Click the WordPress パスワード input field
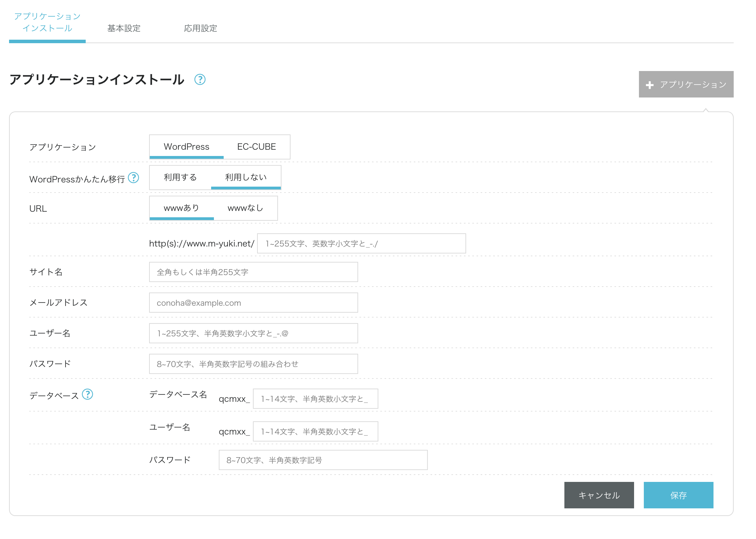This screenshot has width=756, height=539. [x=253, y=364]
